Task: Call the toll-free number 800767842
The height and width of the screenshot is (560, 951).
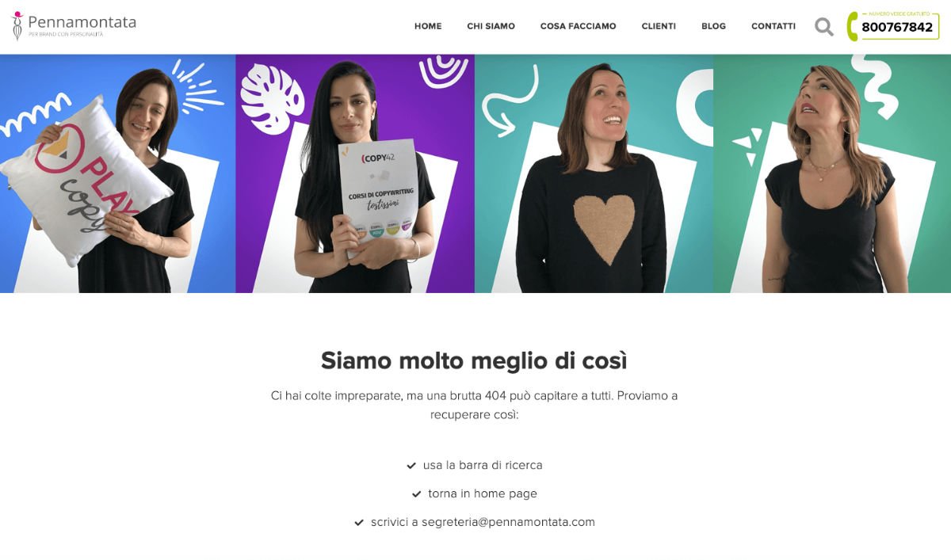Action: [897, 27]
